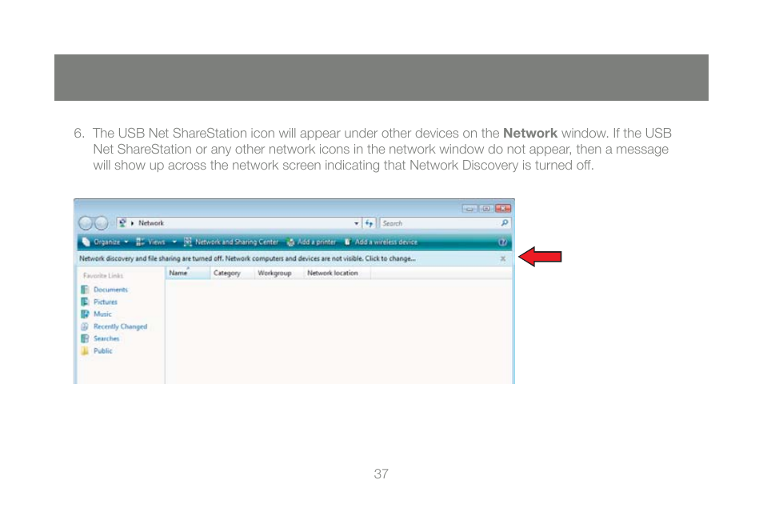Go back with the Back arrow button
Image resolution: width=763 pixels, height=532 pixels.
coord(85,223)
